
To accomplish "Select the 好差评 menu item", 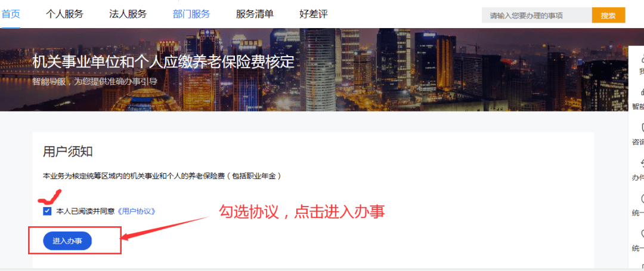I will tap(314, 14).
